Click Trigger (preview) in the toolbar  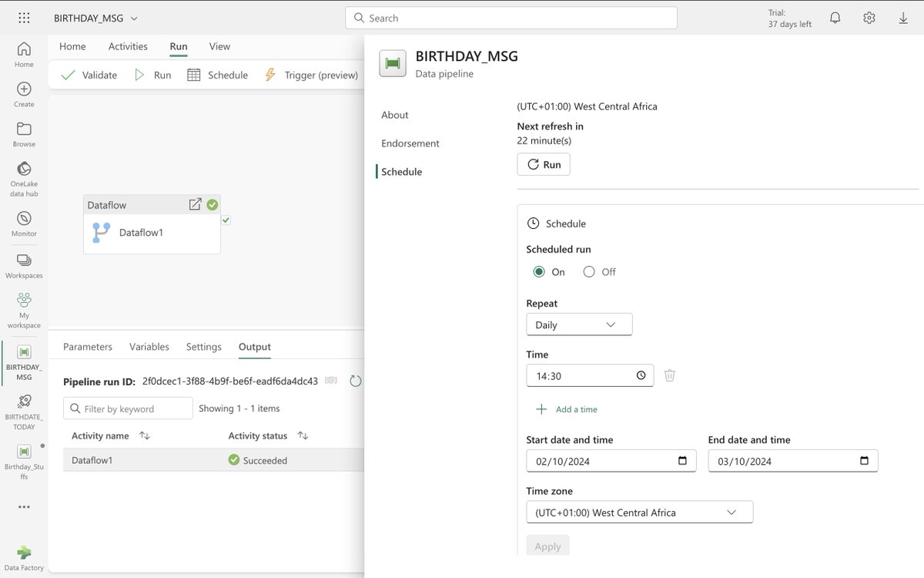(x=311, y=75)
